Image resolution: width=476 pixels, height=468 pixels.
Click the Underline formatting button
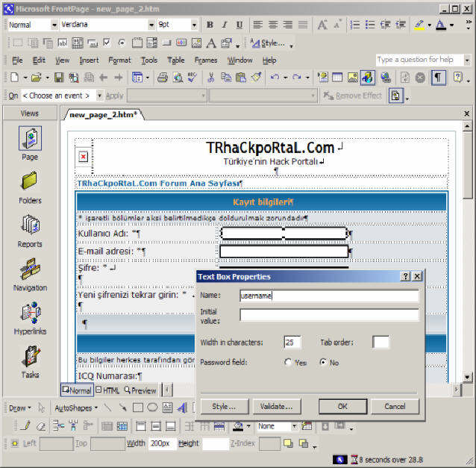pos(239,25)
